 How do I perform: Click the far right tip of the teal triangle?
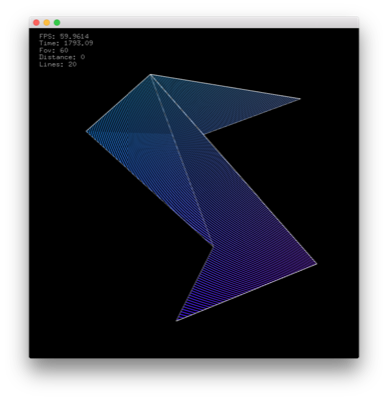(300, 99)
